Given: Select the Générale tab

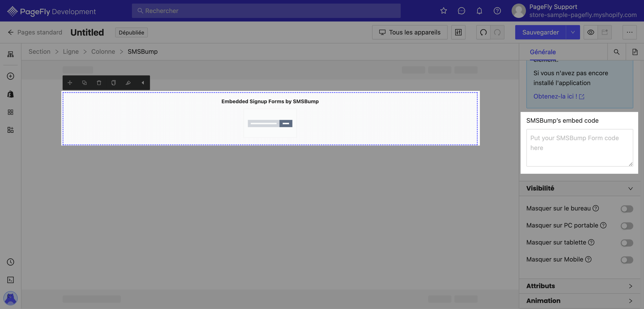Looking at the screenshot, I should coord(542,52).
